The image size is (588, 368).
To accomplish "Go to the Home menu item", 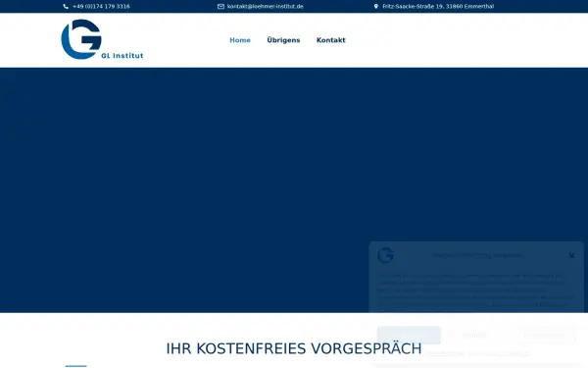I will [x=240, y=40].
